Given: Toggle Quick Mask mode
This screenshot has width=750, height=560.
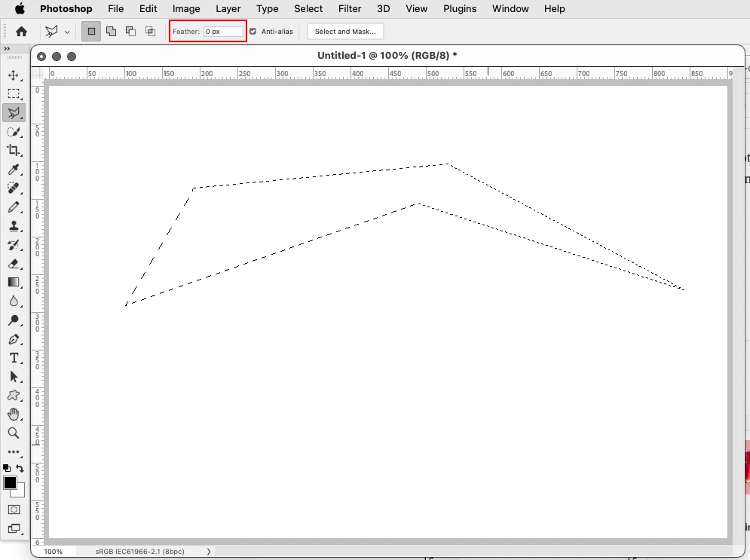Looking at the screenshot, I should 14,510.
